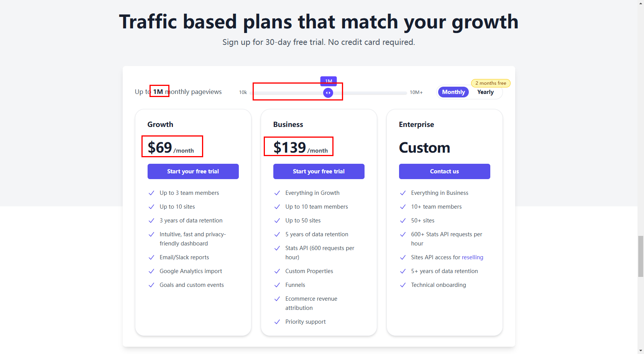Screen dimensions: 644x354
Task: Click the scrollbar down arrow
Action: (x=641, y=351)
